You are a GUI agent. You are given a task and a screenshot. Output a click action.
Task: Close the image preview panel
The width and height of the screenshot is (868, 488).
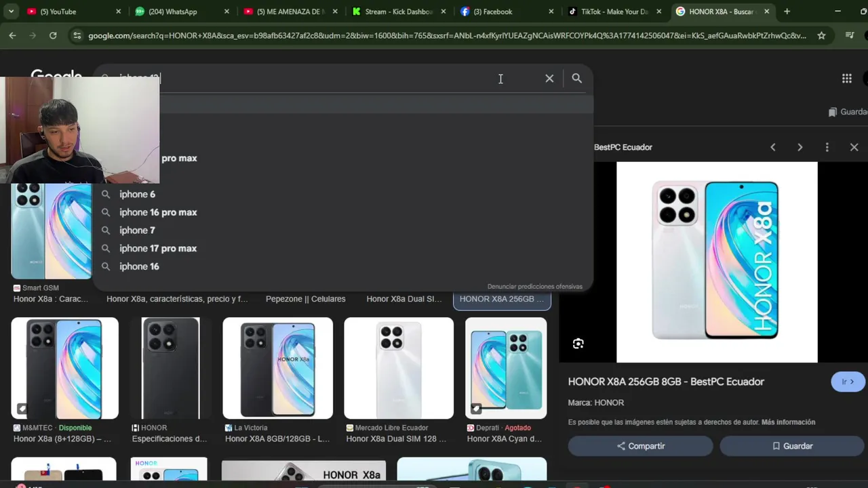[854, 147]
